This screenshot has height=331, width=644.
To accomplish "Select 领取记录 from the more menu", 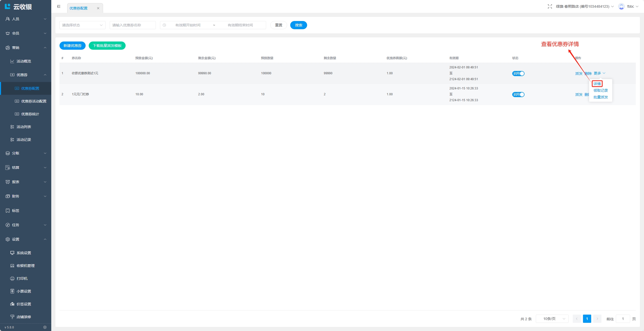I will click(600, 90).
